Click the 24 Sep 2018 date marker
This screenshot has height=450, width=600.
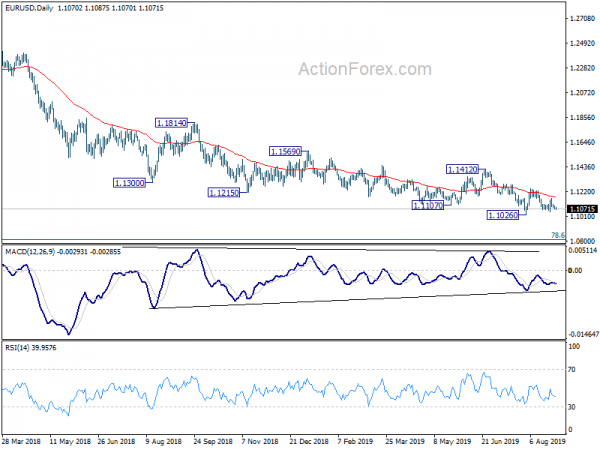point(213,441)
